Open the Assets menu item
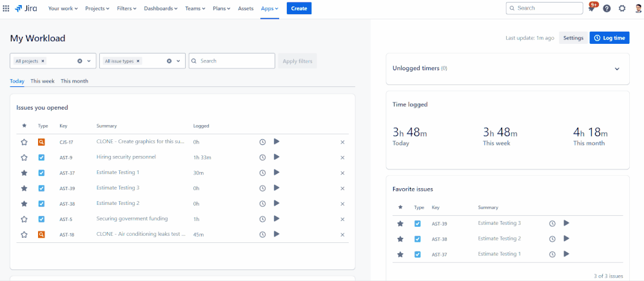Screen dimensions: 644x281 point(246,8)
